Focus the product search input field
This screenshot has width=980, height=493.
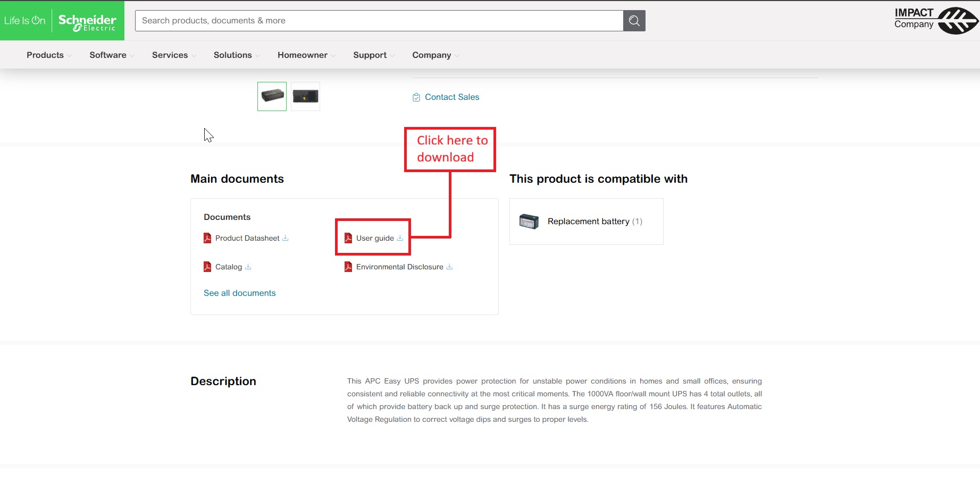[379, 21]
